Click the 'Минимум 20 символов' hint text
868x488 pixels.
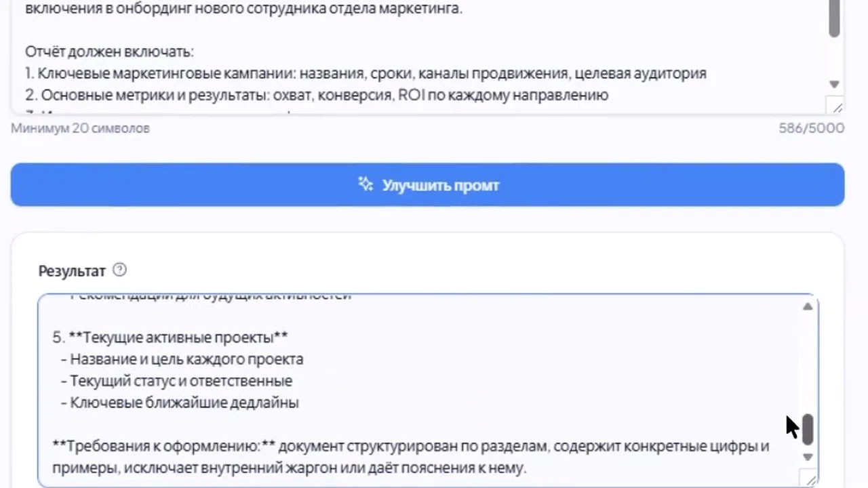pos(80,128)
